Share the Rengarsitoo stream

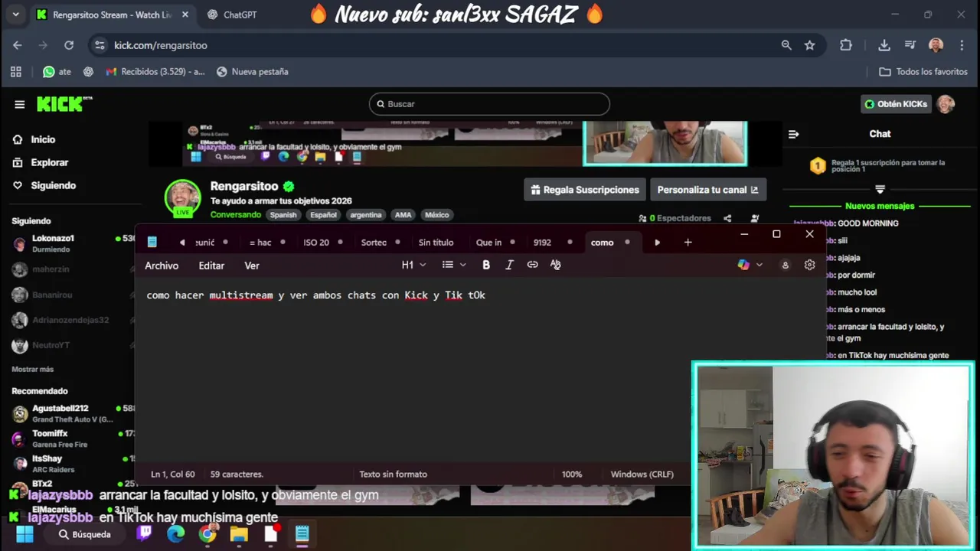[727, 218]
